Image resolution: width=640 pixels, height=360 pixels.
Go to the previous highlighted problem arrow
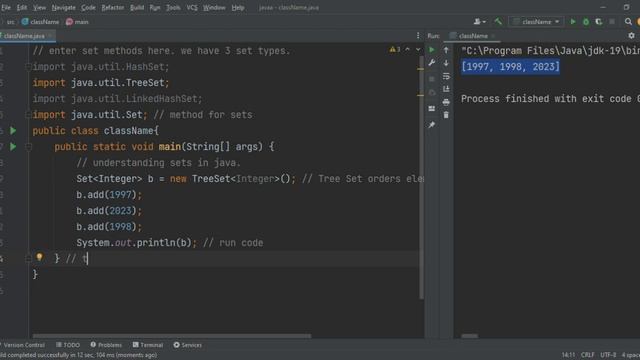pyautogui.click(x=407, y=49)
